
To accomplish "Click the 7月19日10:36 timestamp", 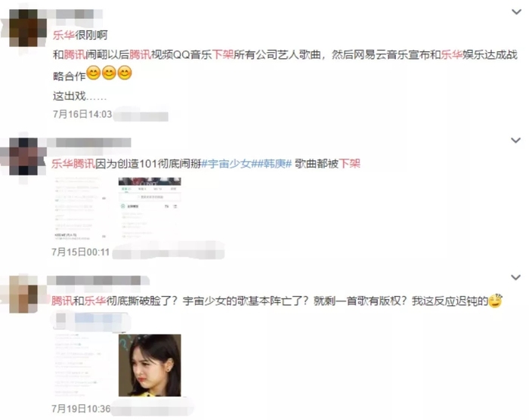I will pos(81,409).
